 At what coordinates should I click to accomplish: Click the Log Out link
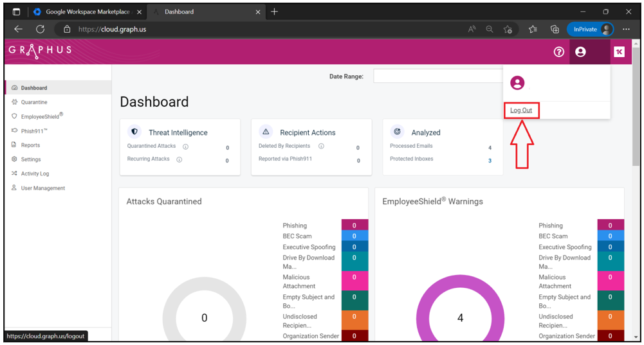[x=520, y=110]
